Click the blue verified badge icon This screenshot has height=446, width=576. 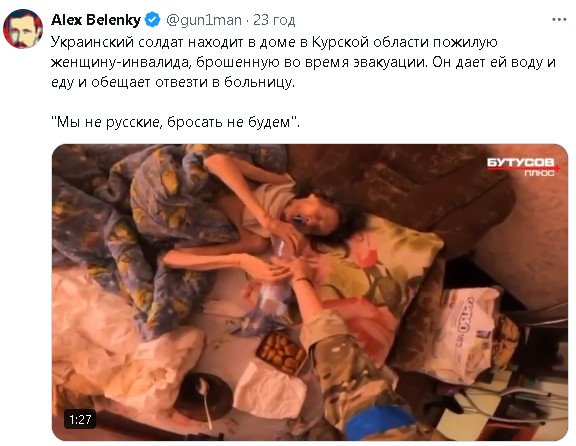coord(152,20)
